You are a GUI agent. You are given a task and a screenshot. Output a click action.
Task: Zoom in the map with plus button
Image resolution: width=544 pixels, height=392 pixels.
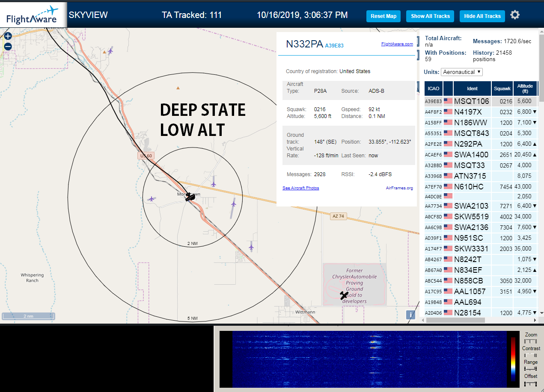click(8, 36)
